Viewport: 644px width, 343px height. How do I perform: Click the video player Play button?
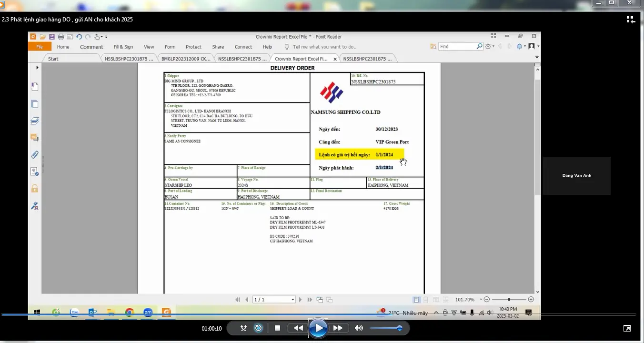coord(318,328)
